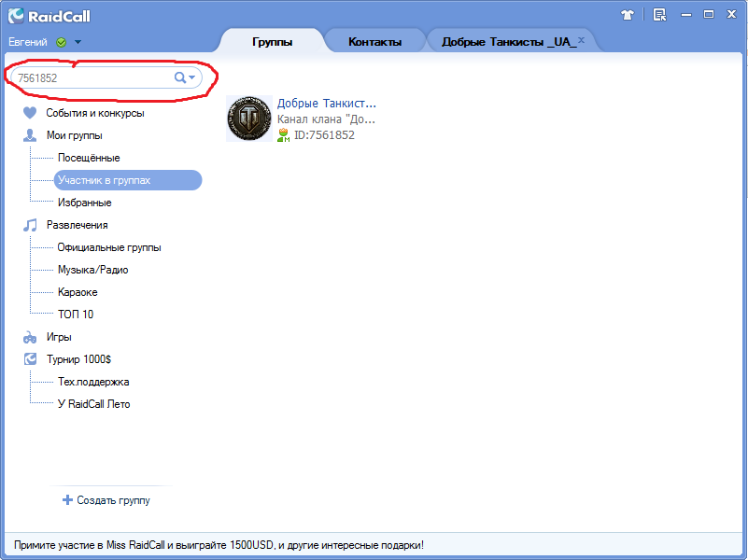Minimize the RaidCall window
Image resolution: width=748 pixels, height=560 pixels.
point(686,15)
